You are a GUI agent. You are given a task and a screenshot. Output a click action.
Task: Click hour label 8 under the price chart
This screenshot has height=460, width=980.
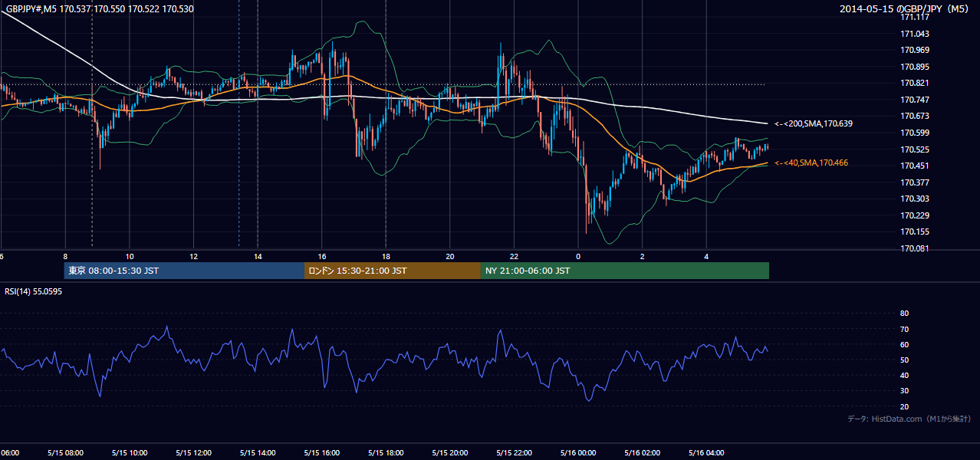click(x=65, y=257)
